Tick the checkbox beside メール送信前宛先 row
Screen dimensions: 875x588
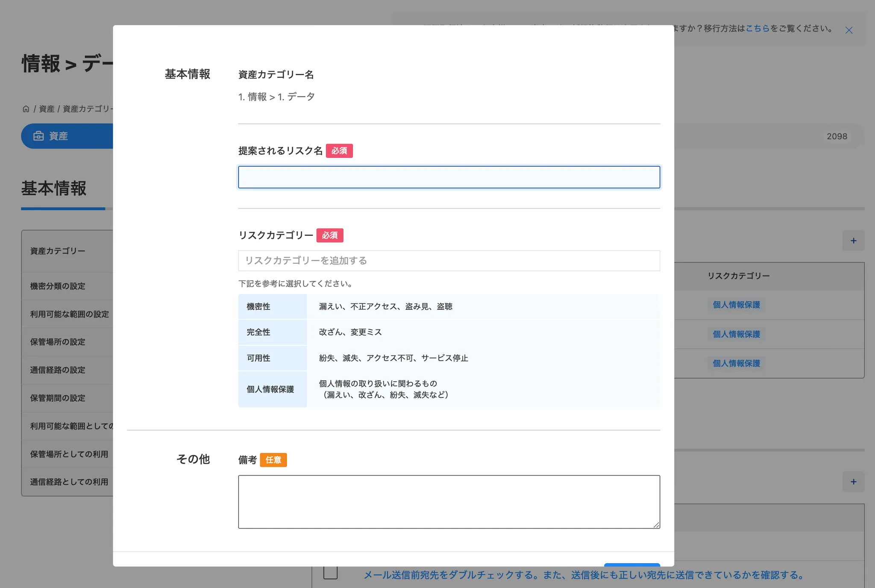[x=330, y=573]
